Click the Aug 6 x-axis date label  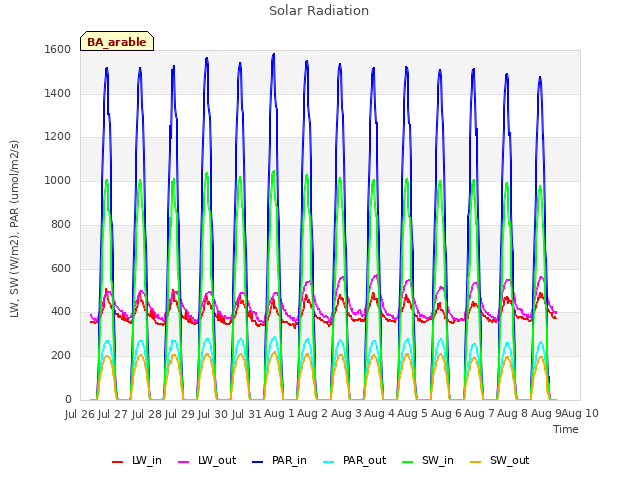point(446,413)
